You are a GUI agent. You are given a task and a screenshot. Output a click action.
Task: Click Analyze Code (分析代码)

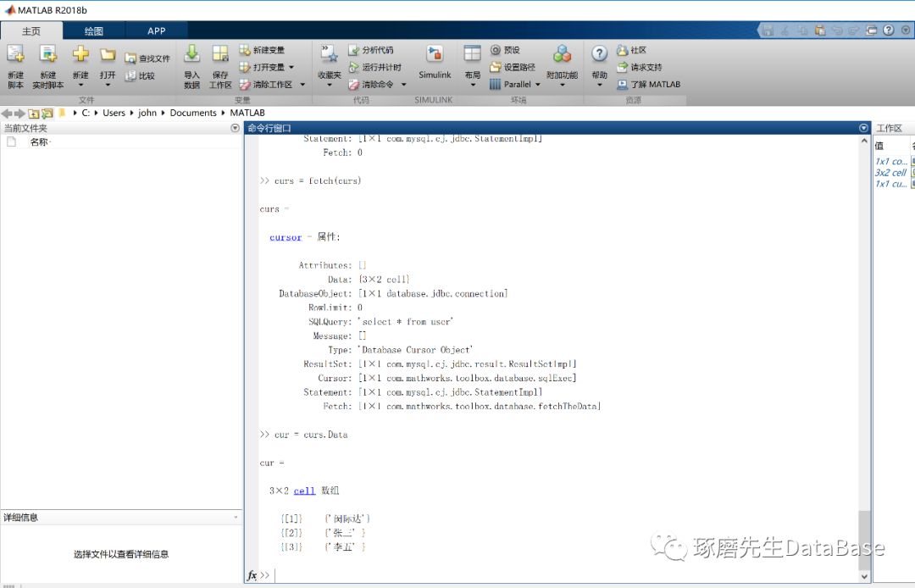click(370, 50)
